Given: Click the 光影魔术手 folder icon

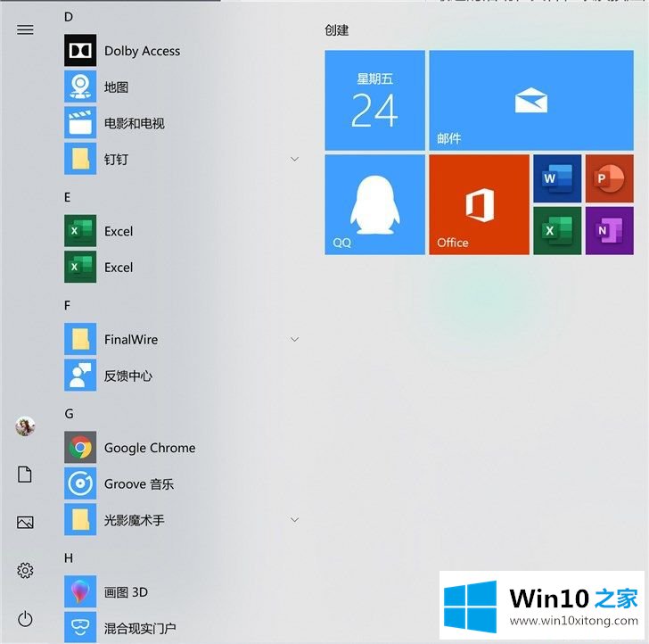Looking at the screenshot, I should (80, 519).
